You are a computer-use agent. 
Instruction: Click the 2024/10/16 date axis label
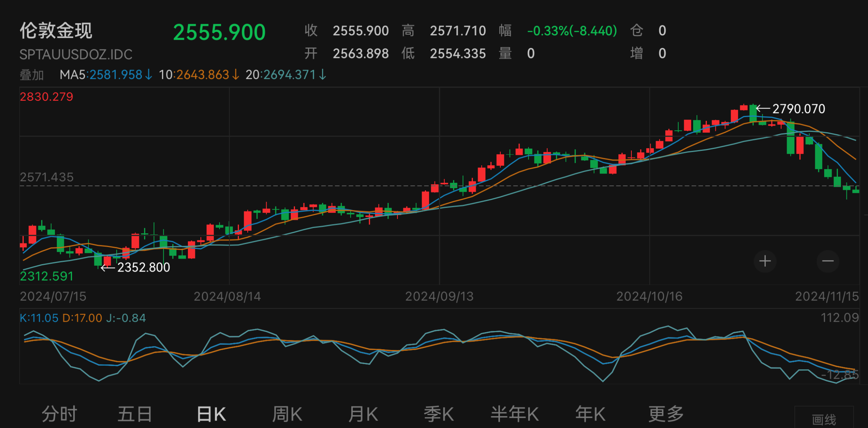coord(650,296)
